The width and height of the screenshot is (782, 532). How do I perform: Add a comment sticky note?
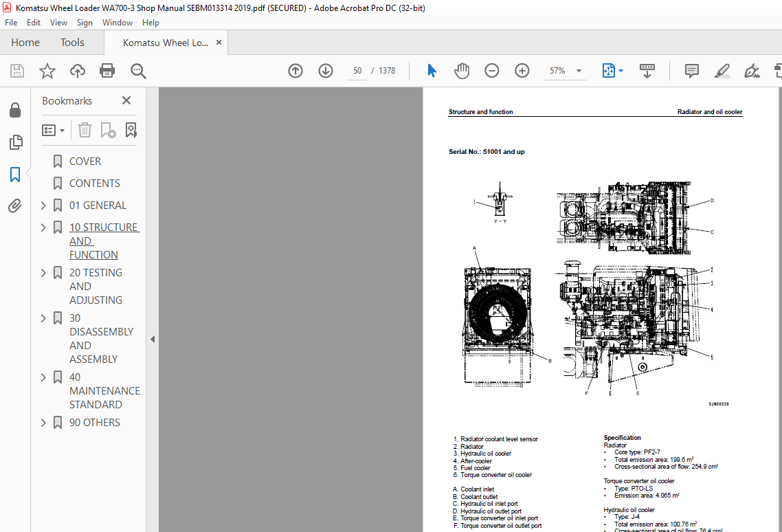point(692,71)
